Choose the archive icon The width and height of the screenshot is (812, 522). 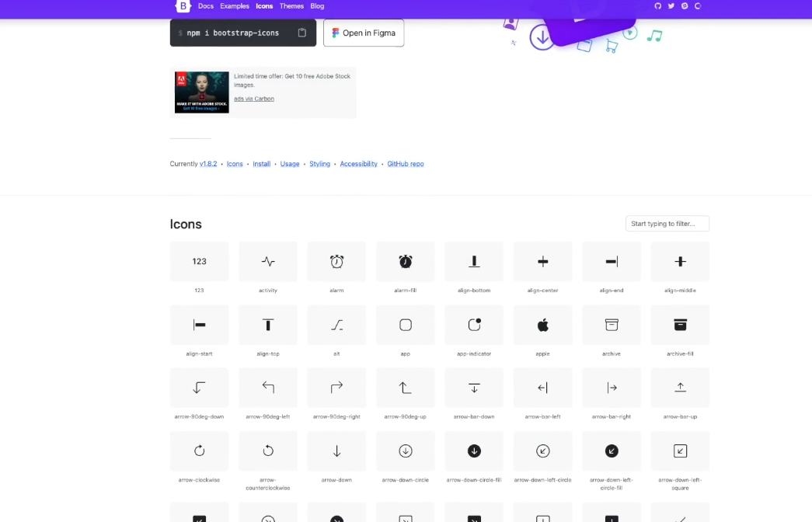pos(612,325)
